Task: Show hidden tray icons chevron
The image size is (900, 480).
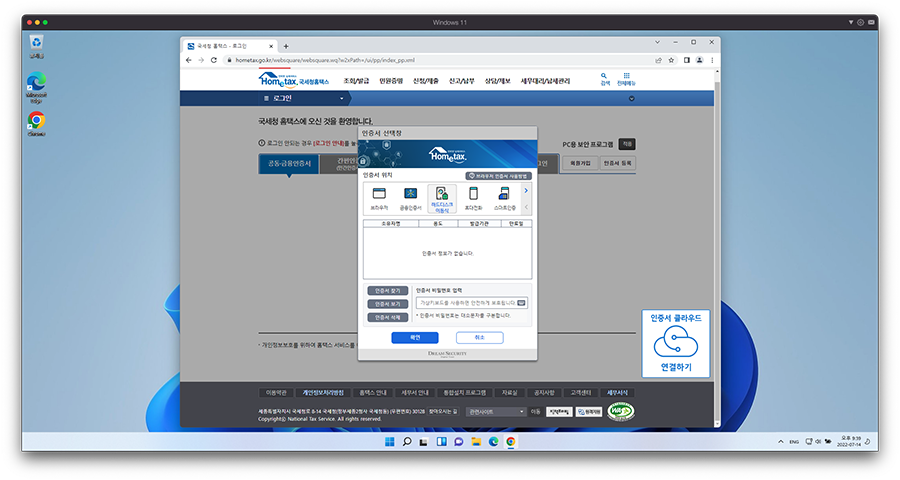Action: click(x=781, y=442)
